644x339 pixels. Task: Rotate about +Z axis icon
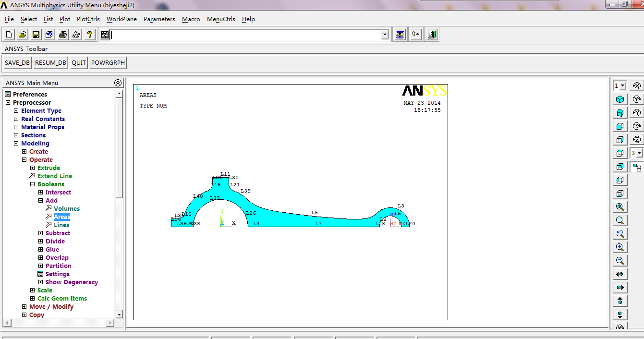coord(637,126)
